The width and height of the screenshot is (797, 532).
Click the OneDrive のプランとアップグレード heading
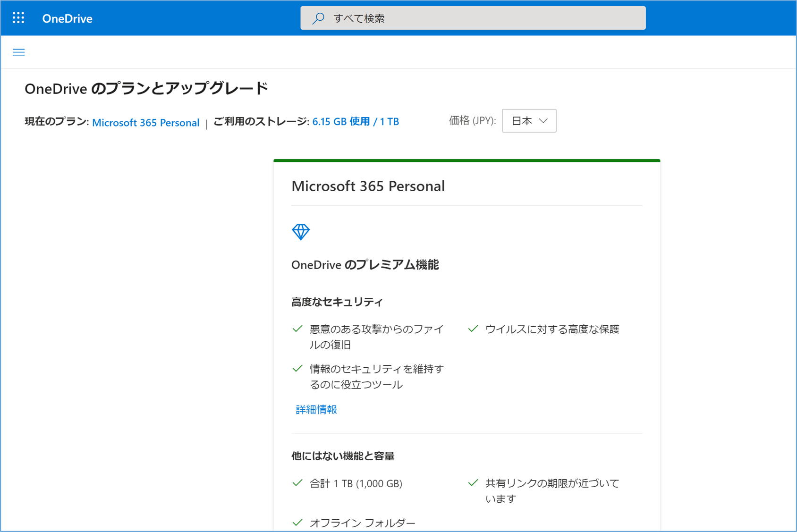[146, 88]
